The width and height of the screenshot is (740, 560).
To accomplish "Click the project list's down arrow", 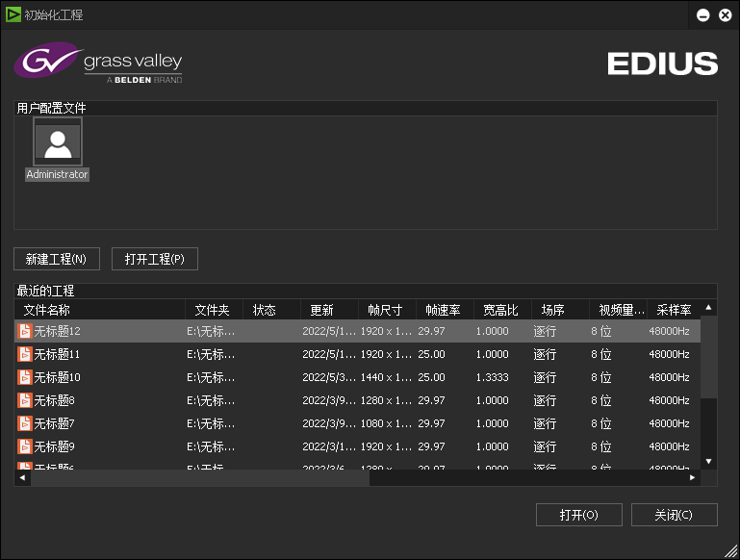I will [708, 462].
